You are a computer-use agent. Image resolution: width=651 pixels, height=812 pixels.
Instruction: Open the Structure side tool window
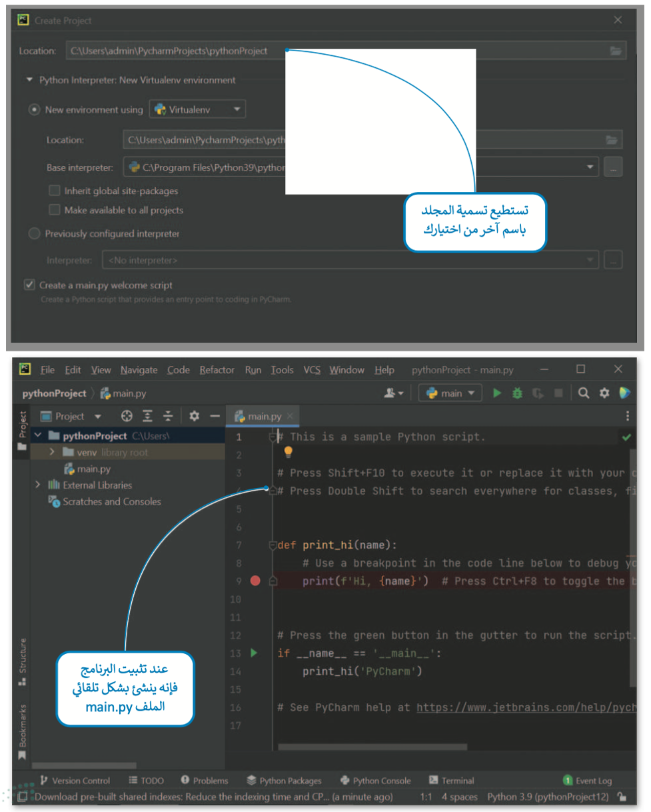[22, 662]
